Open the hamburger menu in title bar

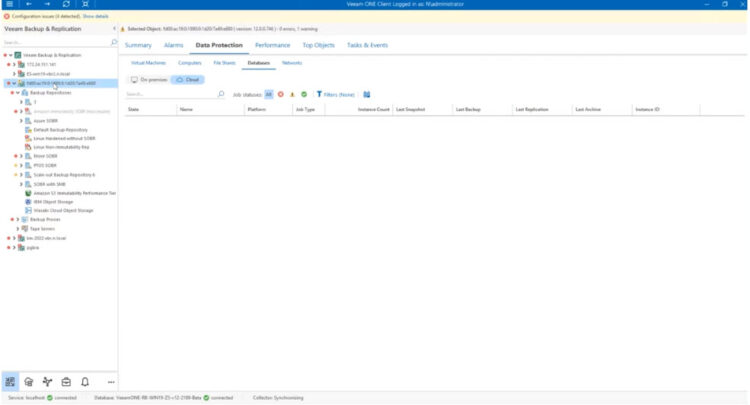point(9,4)
